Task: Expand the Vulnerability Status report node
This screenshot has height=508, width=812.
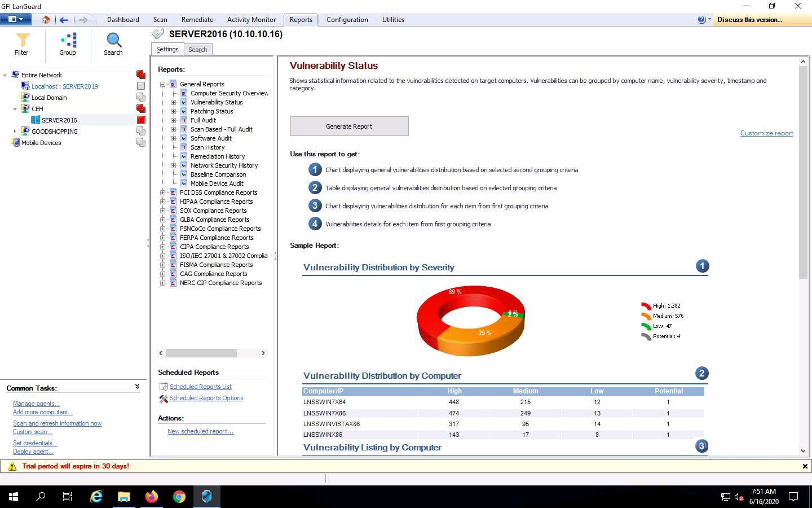Action: pos(174,102)
